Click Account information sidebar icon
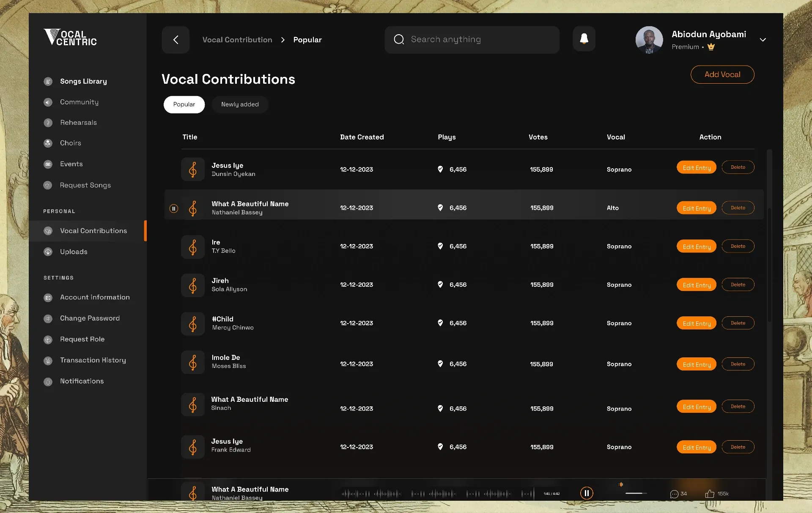Image resolution: width=812 pixels, height=513 pixels. pyautogui.click(x=48, y=297)
